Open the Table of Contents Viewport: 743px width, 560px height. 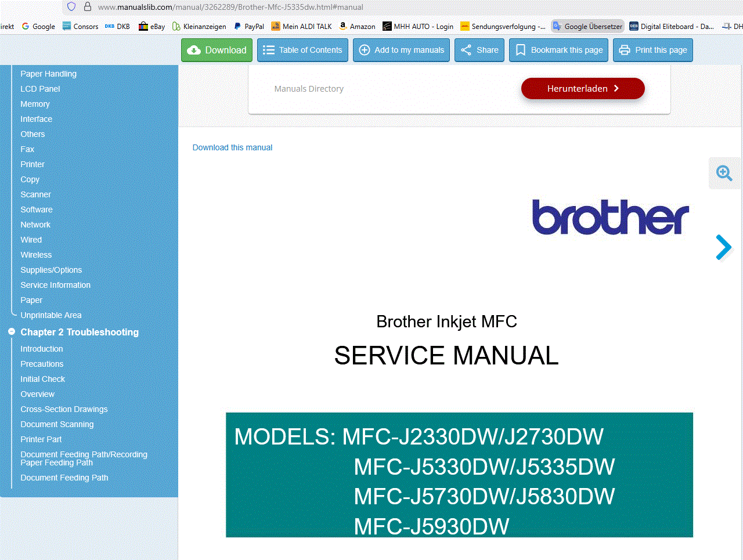[x=302, y=50]
